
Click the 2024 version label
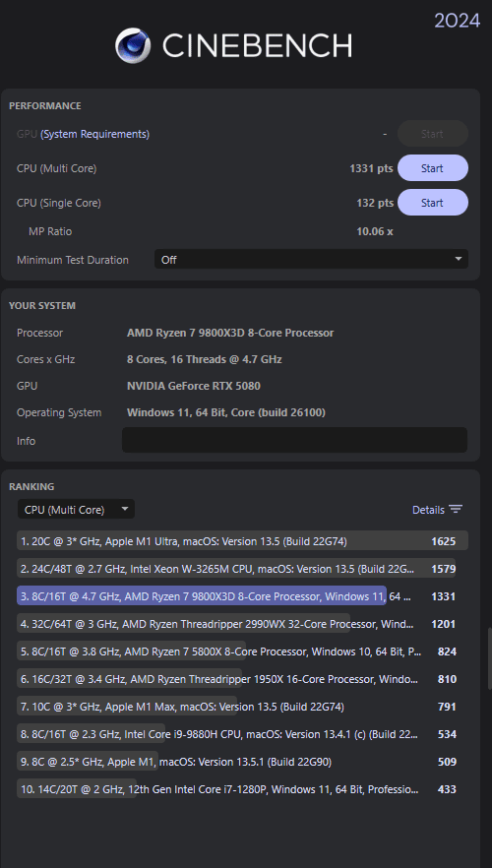458,21
